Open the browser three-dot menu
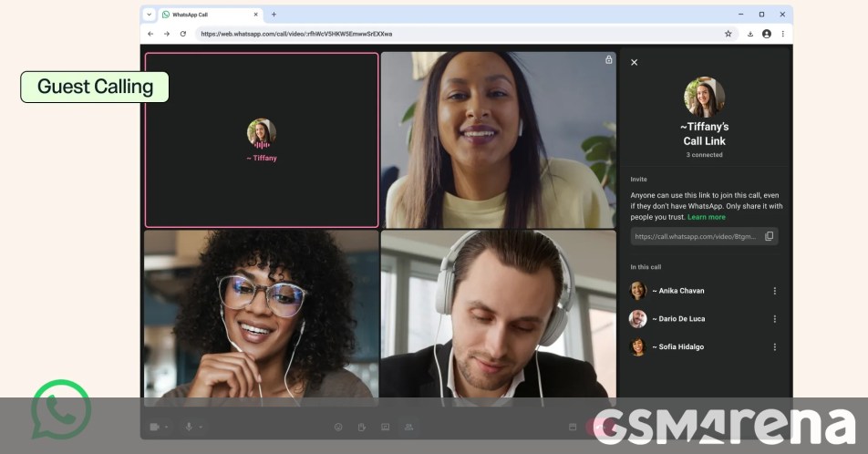Image resolution: width=868 pixels, height=454 pixels. coord(782,34)
